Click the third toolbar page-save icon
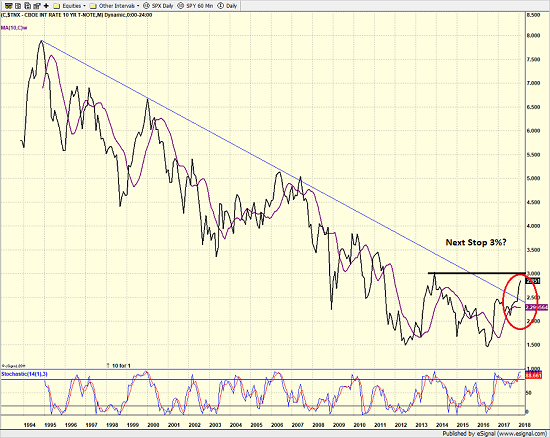 (x=27, y=6)
